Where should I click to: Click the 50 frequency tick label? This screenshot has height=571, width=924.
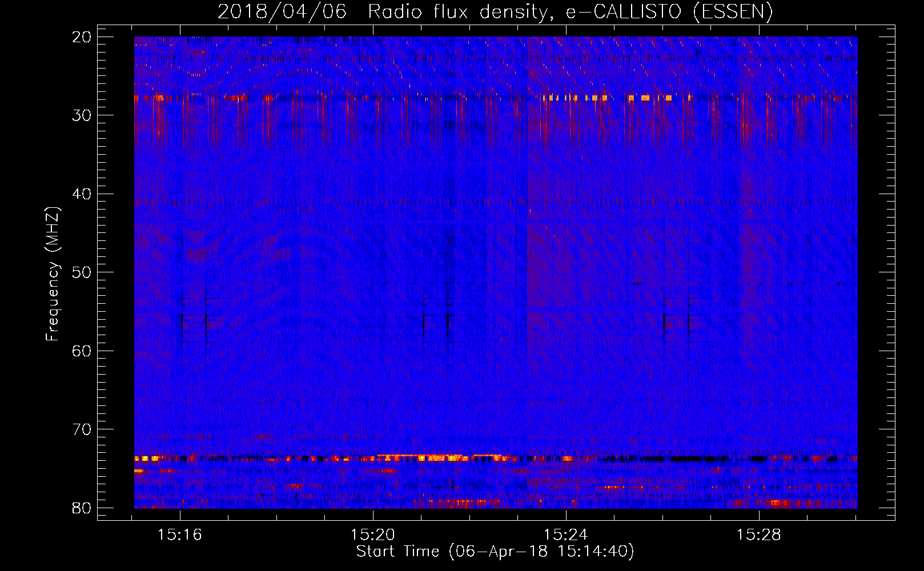[x=82, y=272]
